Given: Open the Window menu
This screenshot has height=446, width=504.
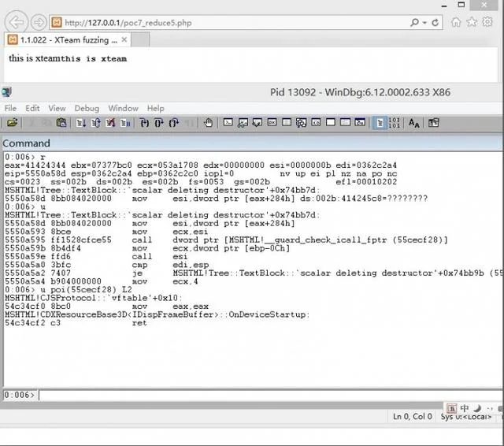Looking at the screenshot, I should 123,108.
